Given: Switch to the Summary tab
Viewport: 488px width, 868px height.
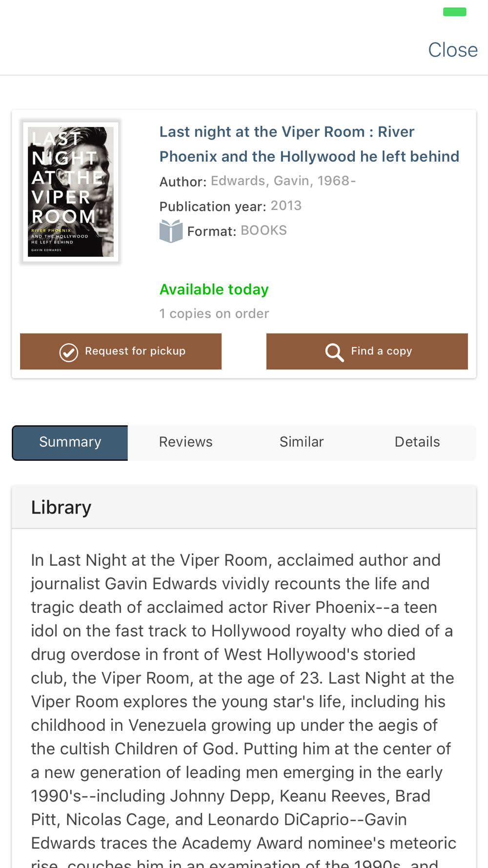Looking at the screenshot, I should coord(70,442).
